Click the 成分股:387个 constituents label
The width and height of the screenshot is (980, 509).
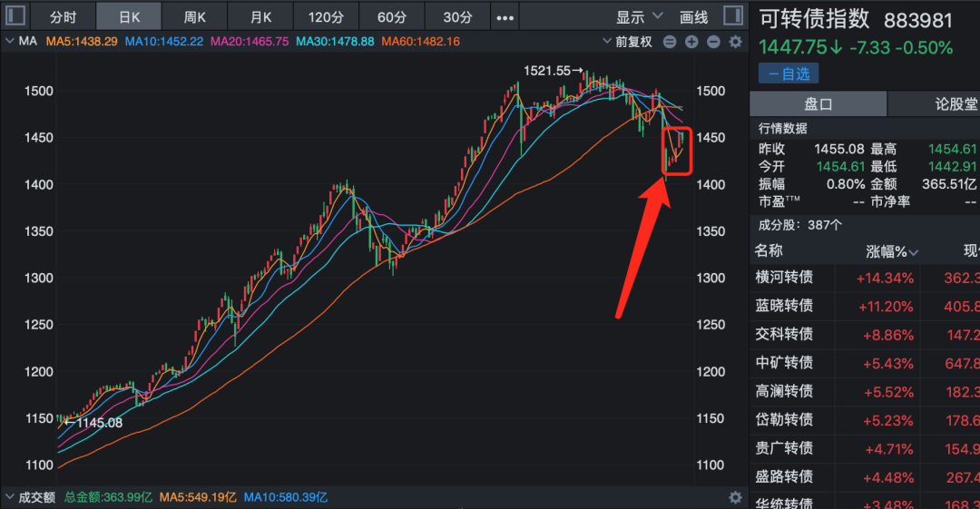(799, 225)
